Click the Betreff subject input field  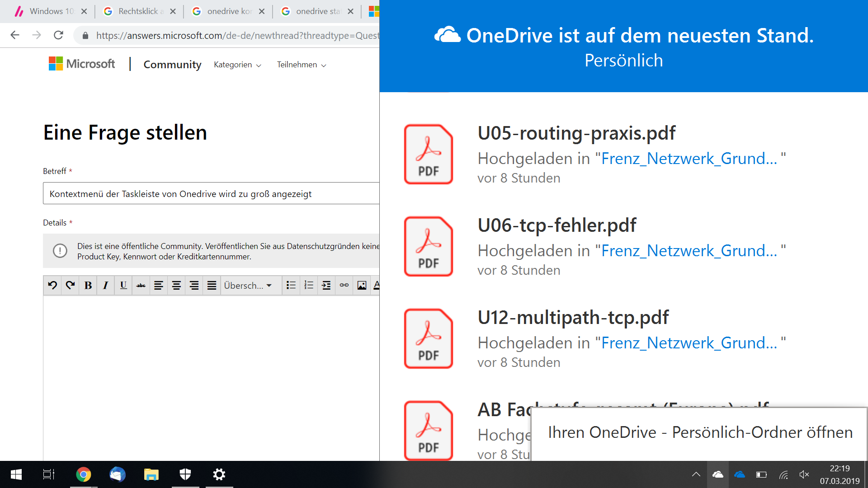211,193
